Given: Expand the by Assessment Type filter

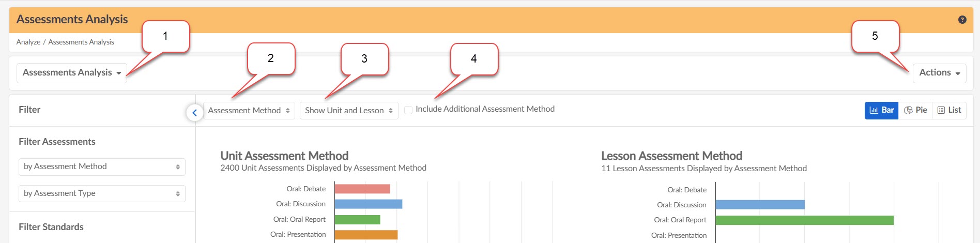Looking at the screenshot, I should (102, 193).
